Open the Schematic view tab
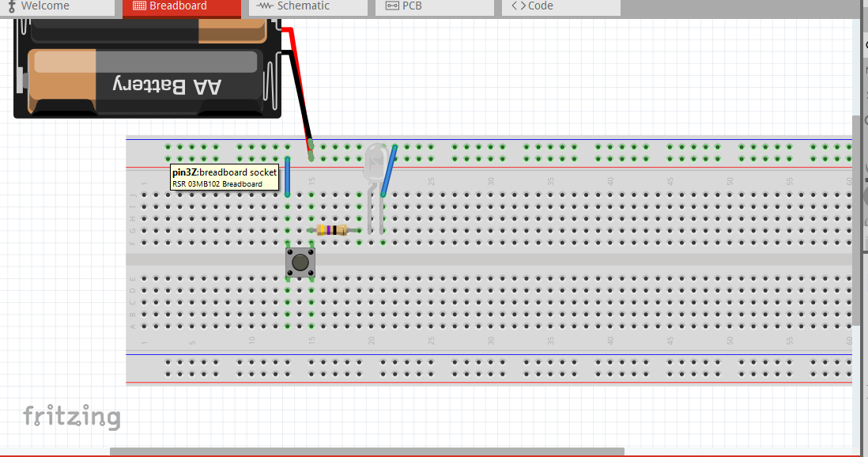868x457 pixels. click(303, 6)
